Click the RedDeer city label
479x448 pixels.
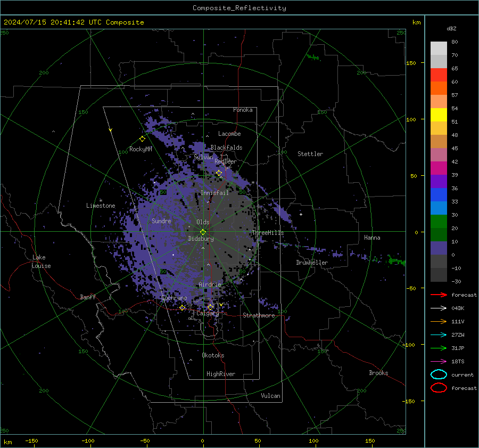(x=226, y=161)
